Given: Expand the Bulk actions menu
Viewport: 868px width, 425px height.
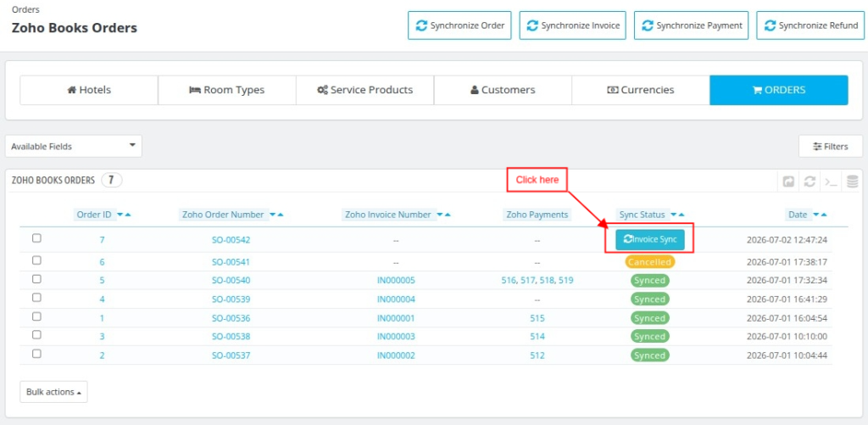Looking at the screenshot, I should pos(53,392).
